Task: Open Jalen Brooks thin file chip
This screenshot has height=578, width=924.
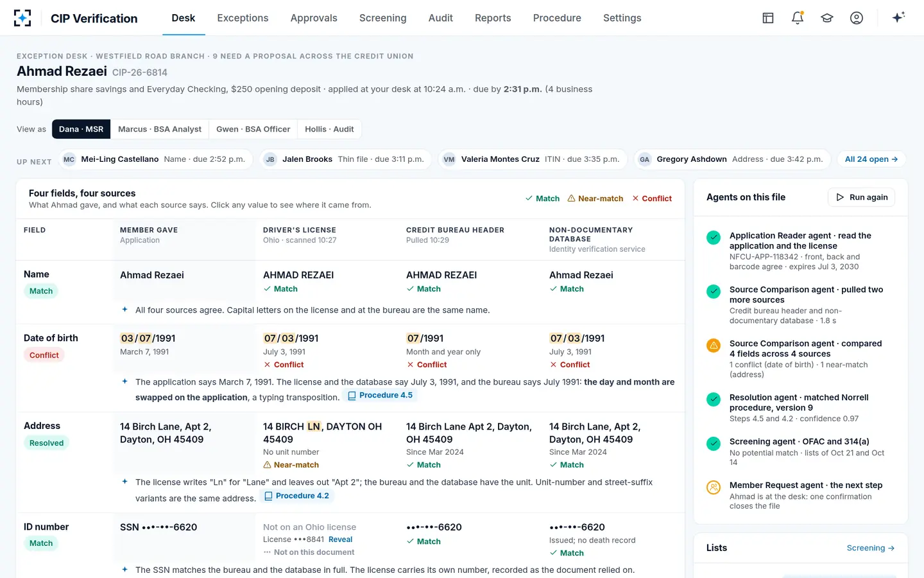Action: pos(344,159)
